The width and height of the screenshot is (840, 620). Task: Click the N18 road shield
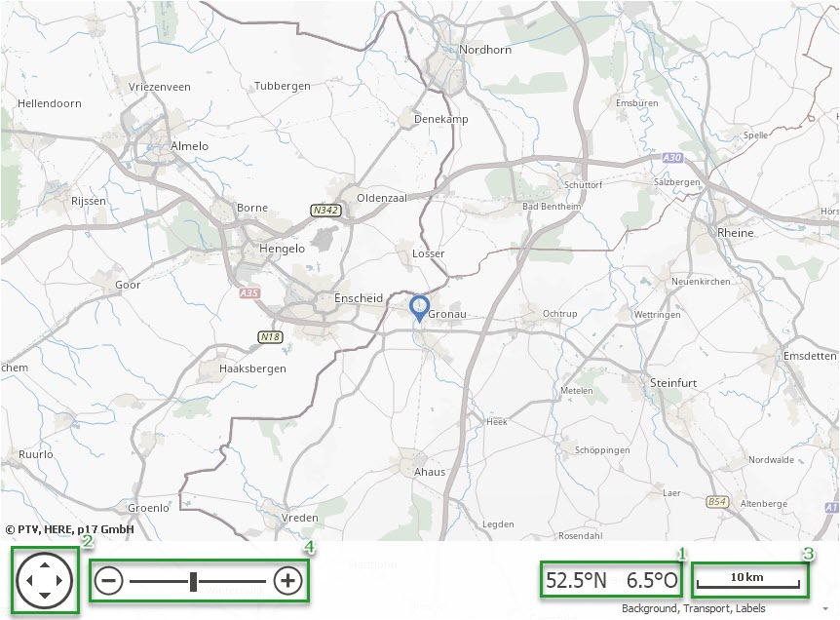270,337
